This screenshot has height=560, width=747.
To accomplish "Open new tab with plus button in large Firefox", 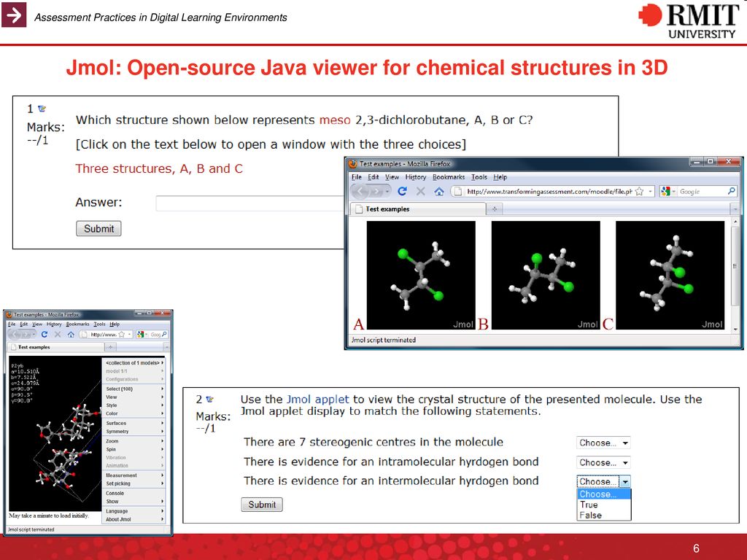I will pyautogui.click(x=495, y=209).
